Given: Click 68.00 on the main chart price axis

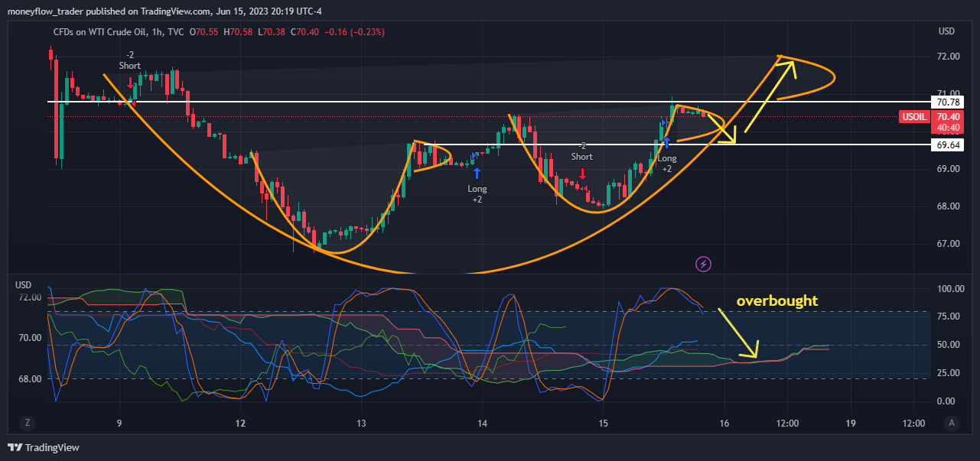Looking at the screenshot, I should (x=949, y=206).
